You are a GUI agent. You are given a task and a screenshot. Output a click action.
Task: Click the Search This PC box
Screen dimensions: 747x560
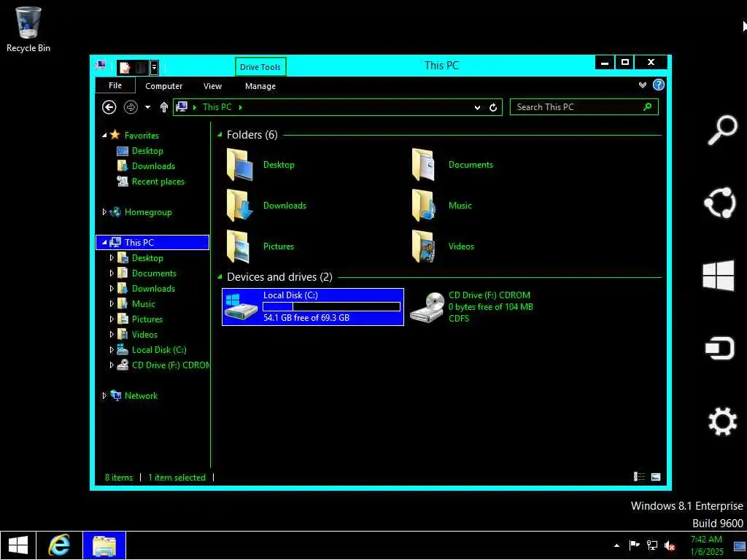tap(584, 107)
